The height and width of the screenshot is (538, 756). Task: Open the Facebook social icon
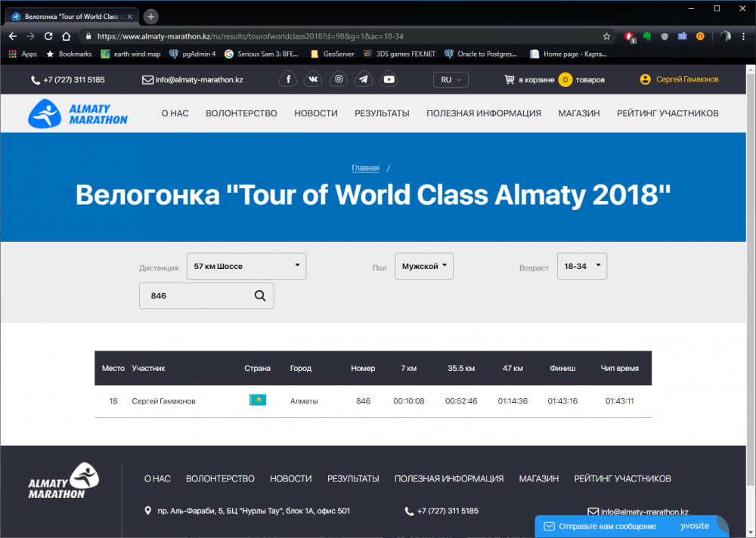(x=288, y=79)
